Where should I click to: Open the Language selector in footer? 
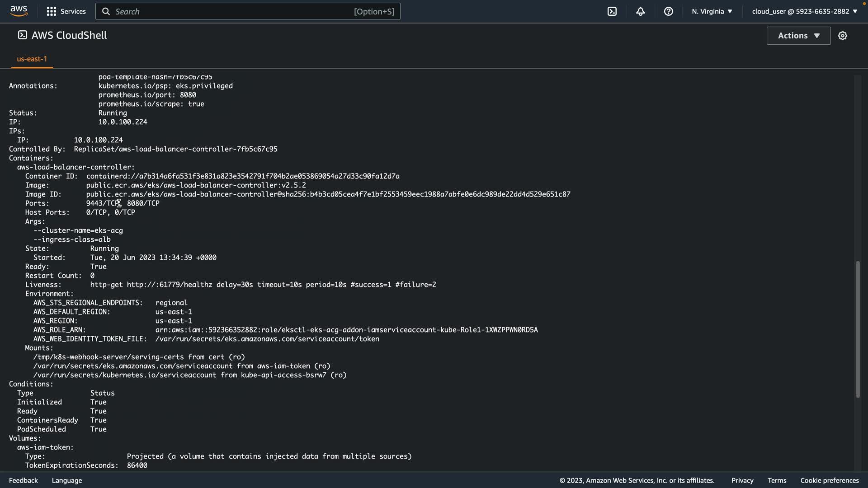coord(67,480)
